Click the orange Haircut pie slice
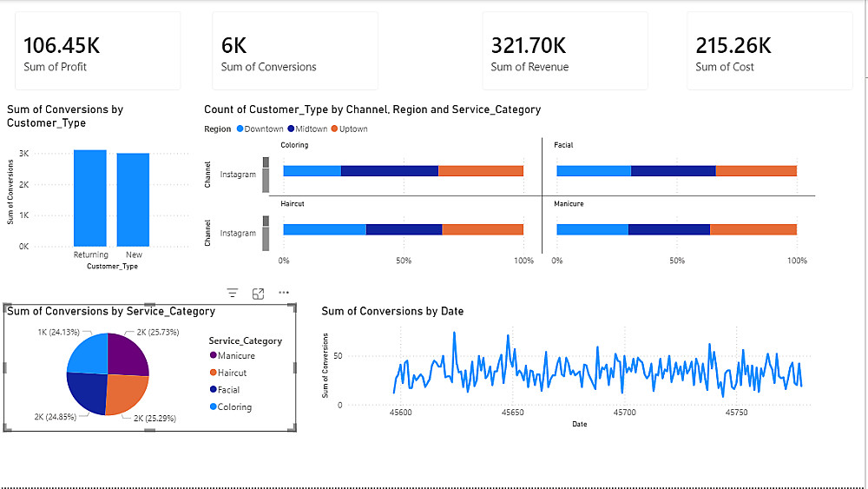The height and width of the screenshot is (489, 868). (126, 394)
